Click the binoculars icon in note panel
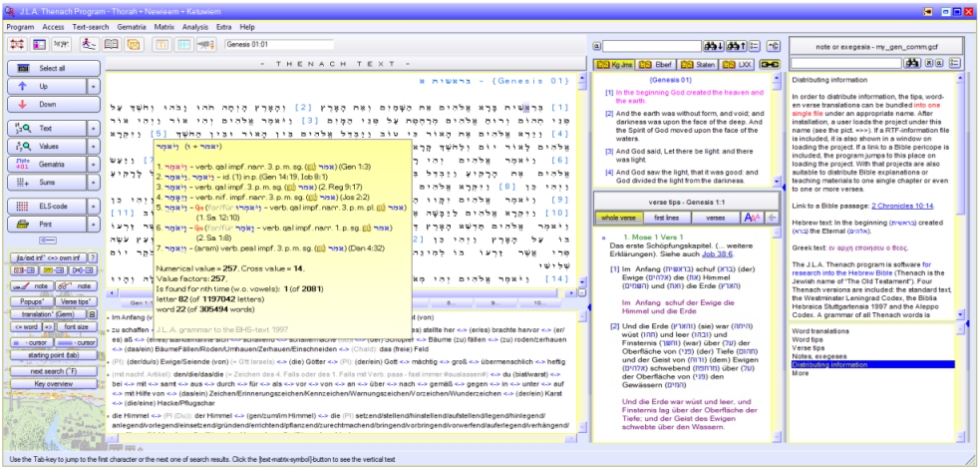This screenshot has width=980, height=469. click(912, 63)
